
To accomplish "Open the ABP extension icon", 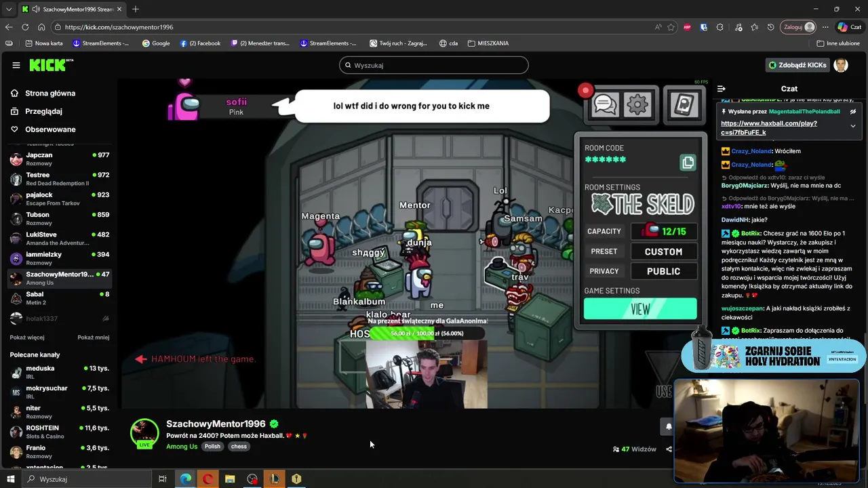I will point(688,27).
